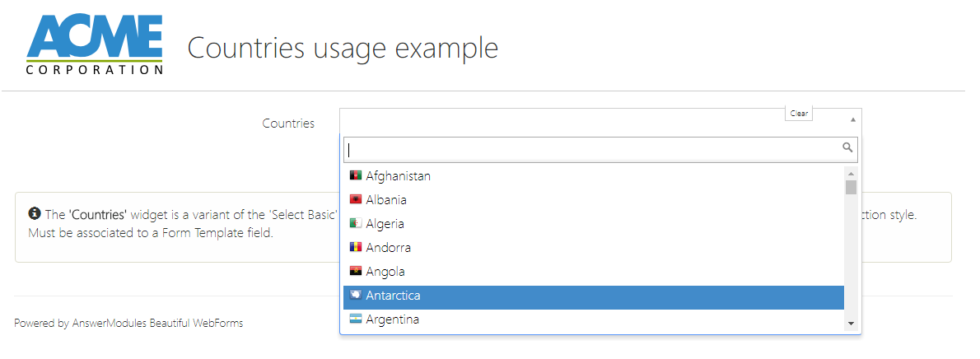Click the Algeria flag icon
Viewport: 980px width, 359px height.
356,223
